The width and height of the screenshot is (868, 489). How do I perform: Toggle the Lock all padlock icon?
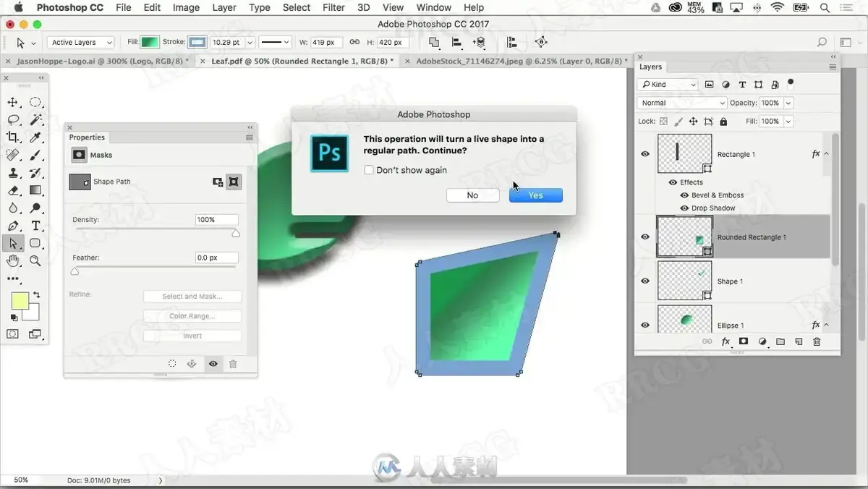click(723, 122)
